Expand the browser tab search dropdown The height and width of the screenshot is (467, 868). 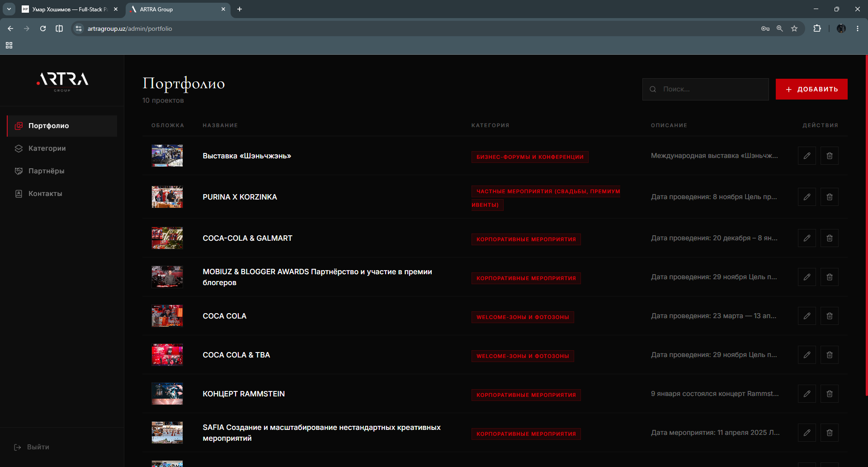9,9
